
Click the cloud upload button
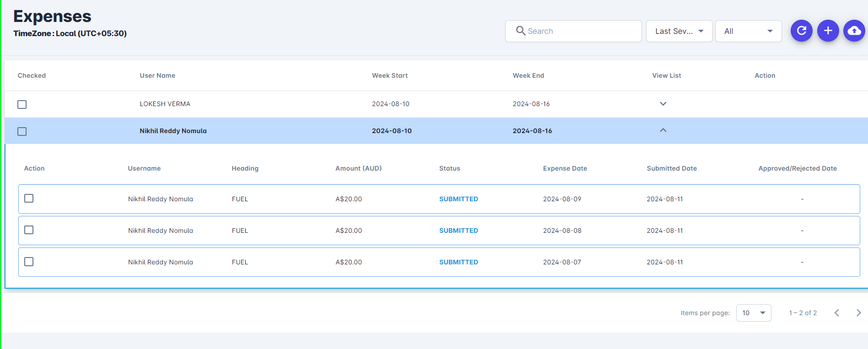click(x=854, y=31)
